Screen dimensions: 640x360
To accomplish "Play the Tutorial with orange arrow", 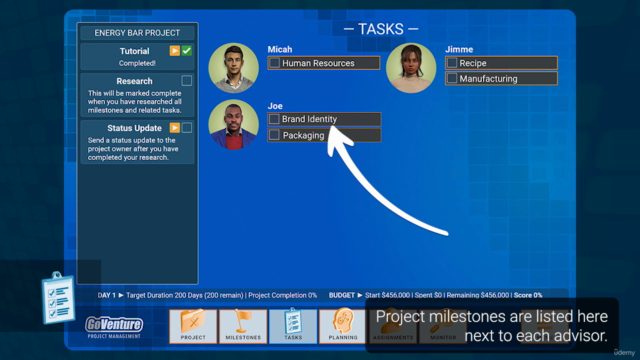I will [x=175, y=51].
